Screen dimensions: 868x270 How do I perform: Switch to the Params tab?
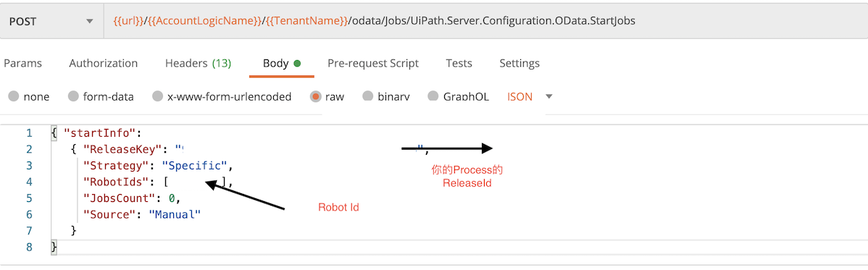point(22,63)
